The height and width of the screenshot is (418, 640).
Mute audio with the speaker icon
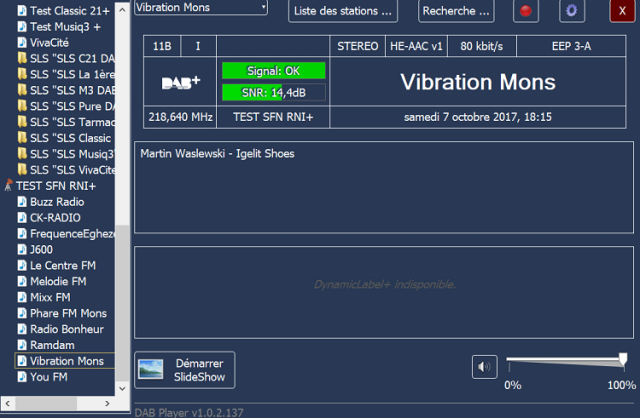click(484, 367)
